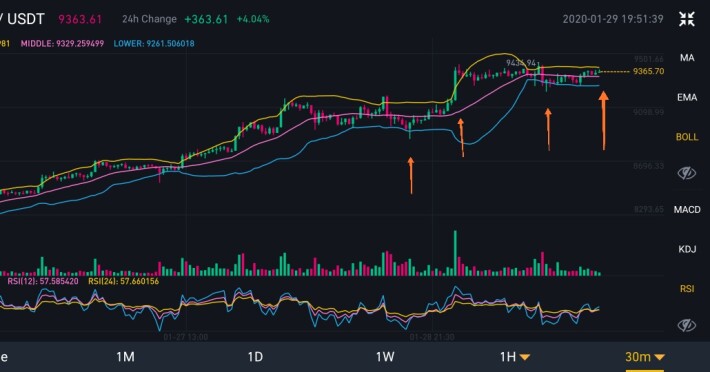The image size is (710, 372).
Task: Switch sub-chart to MACD
Action: pyautogui.click(x=686, y=210)
